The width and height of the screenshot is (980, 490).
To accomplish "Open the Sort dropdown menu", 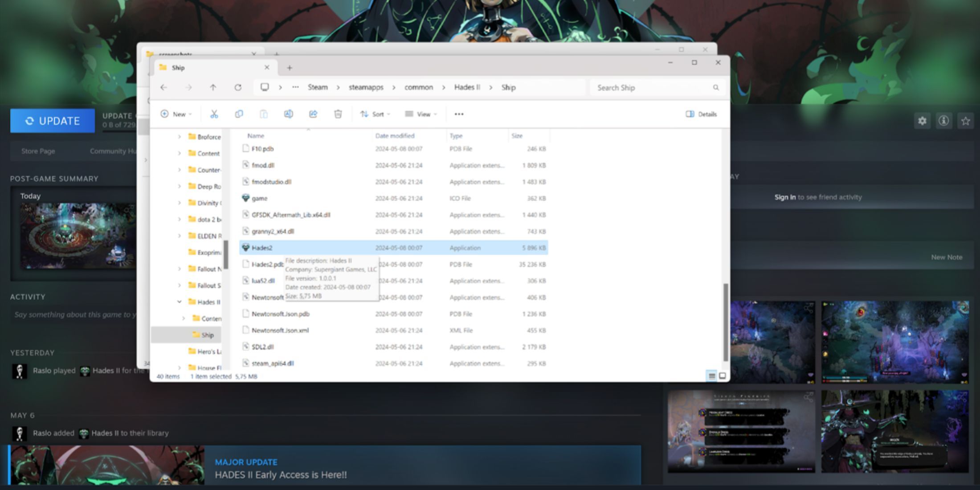I will pyautogui.click(x=374, y=114).
